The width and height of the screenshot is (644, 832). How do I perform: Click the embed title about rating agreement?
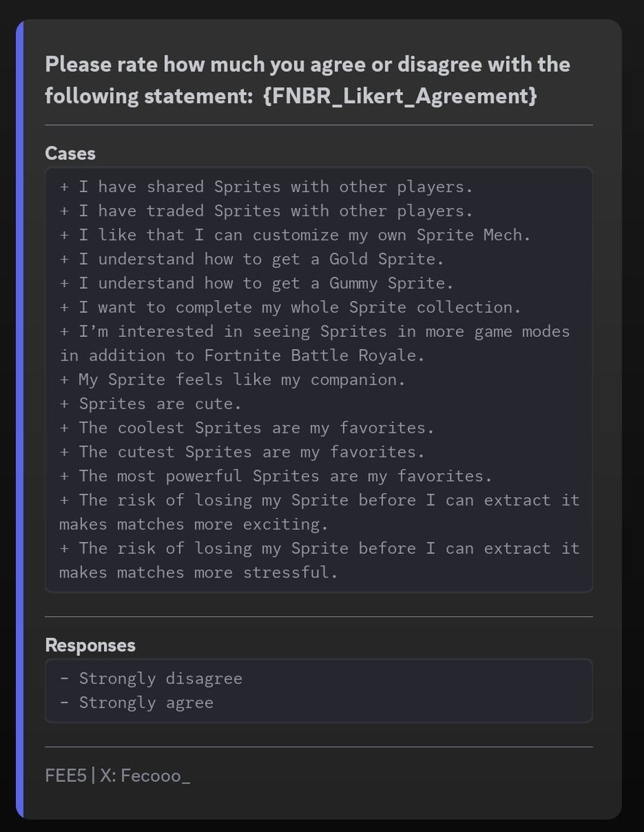coord(308,80)
